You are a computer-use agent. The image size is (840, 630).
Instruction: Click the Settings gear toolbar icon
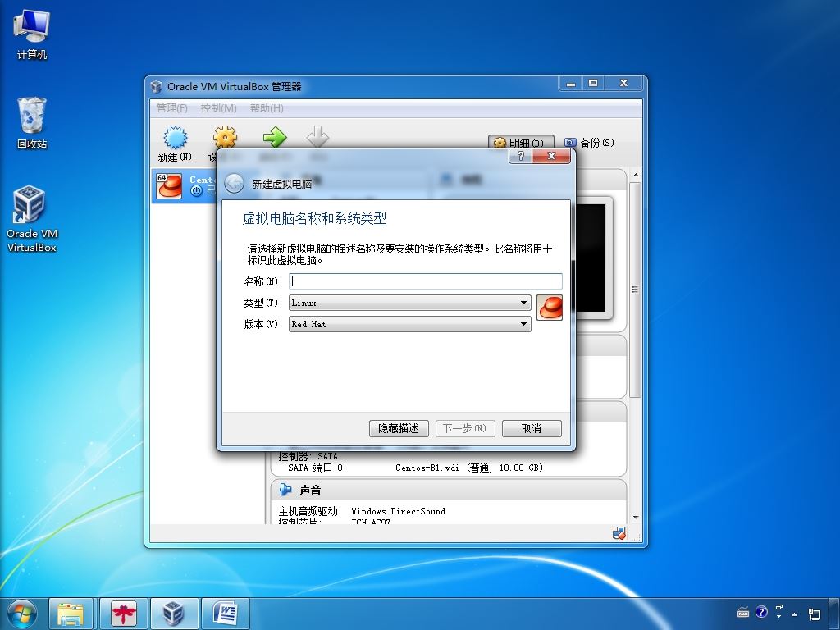pyautogui.click(x=225, y=137)
